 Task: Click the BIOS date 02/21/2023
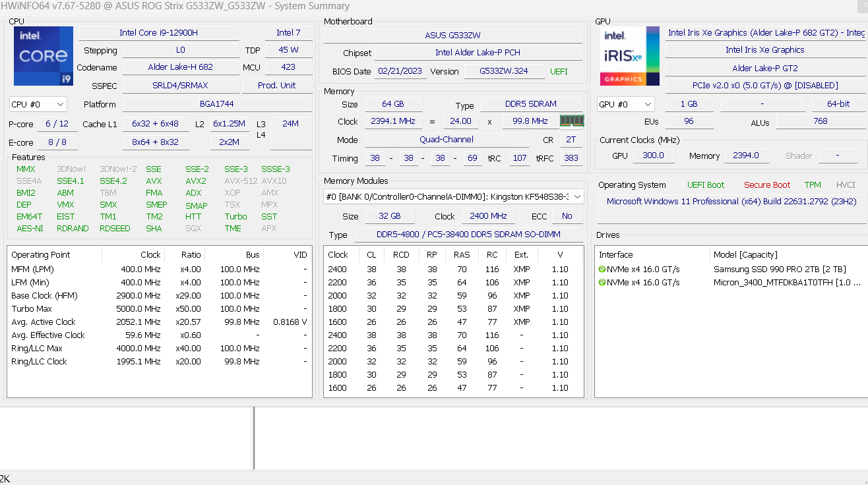pyautogui.click(x=401, y=71)
